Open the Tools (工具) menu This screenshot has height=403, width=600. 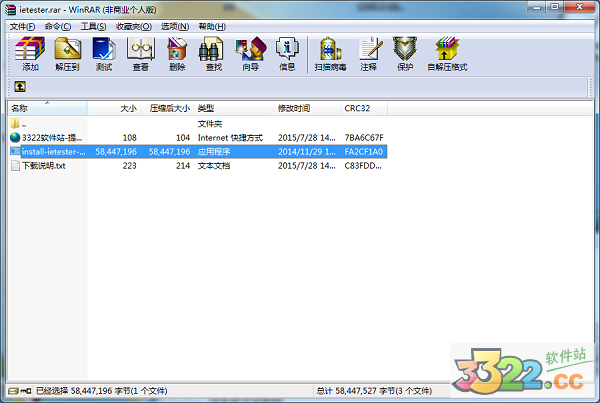[x=93, y=26]
